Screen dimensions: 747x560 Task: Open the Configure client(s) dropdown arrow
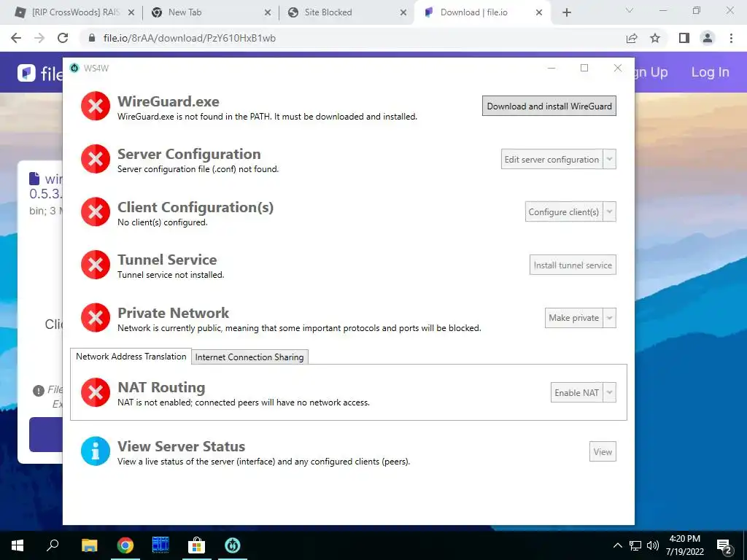click(609, 212)
